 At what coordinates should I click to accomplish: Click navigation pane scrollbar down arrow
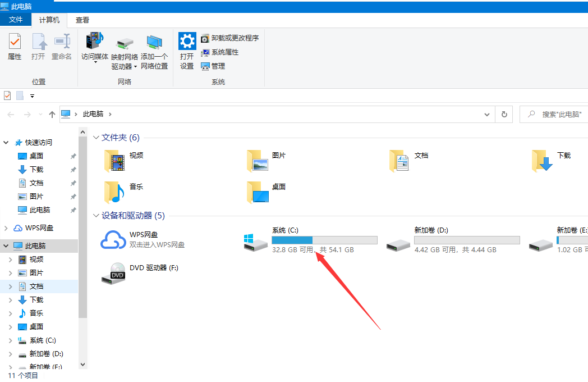[x=83, y=365]
